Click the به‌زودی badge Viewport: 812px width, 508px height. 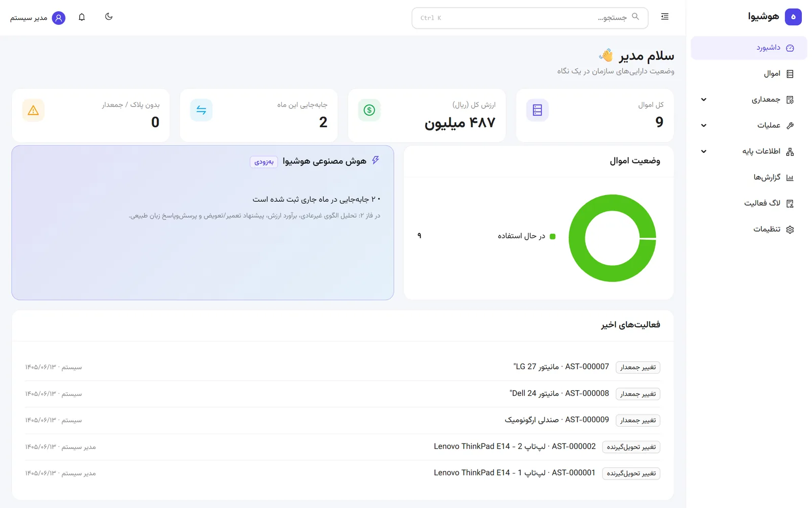pos(264,162)
